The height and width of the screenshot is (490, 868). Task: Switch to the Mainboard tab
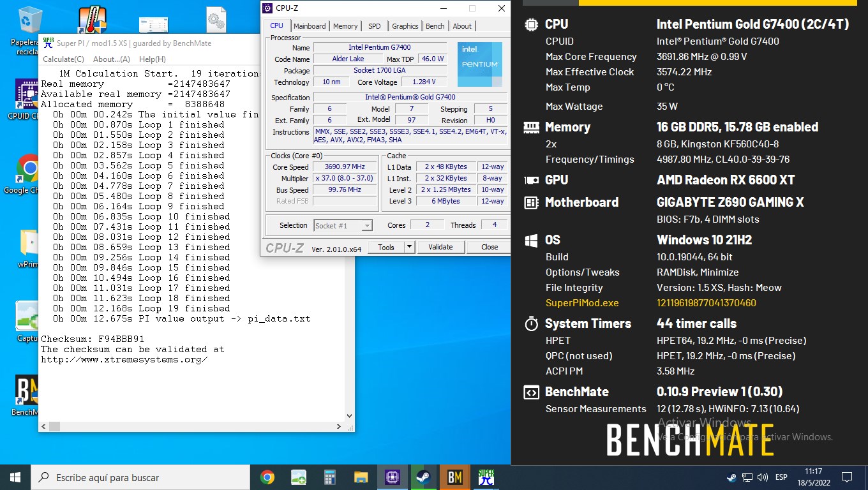tap(310, 26)
